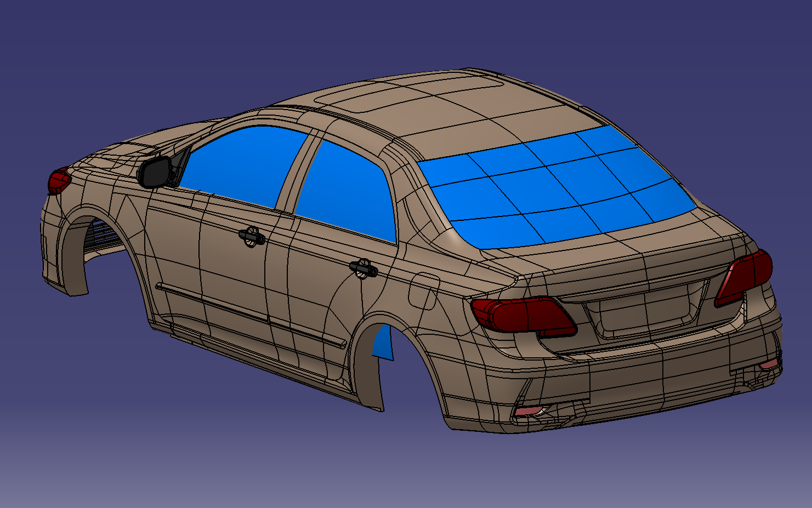Select the red front headlight
Viewport: 812px width, 508px height.
pyautogui.click(x=59, y=181)
